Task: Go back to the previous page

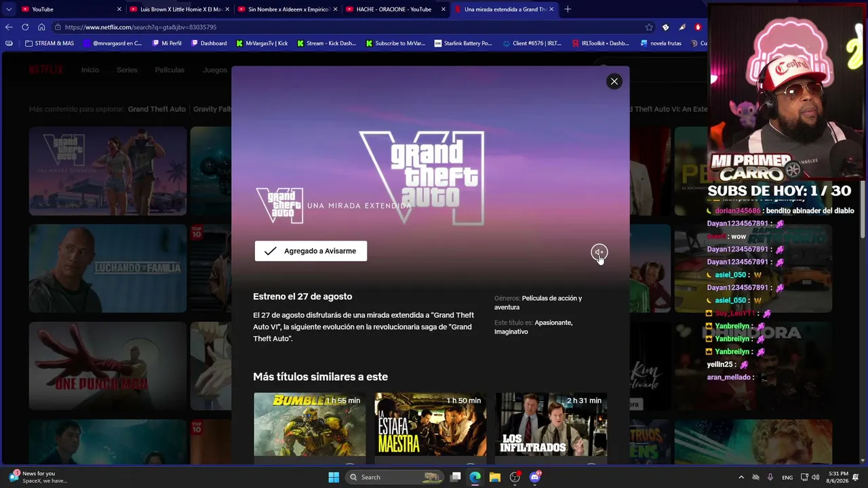Action: pos(9,27)
